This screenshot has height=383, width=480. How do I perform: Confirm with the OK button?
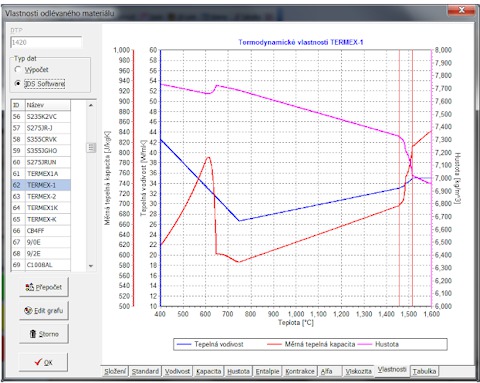pos(43,362)
